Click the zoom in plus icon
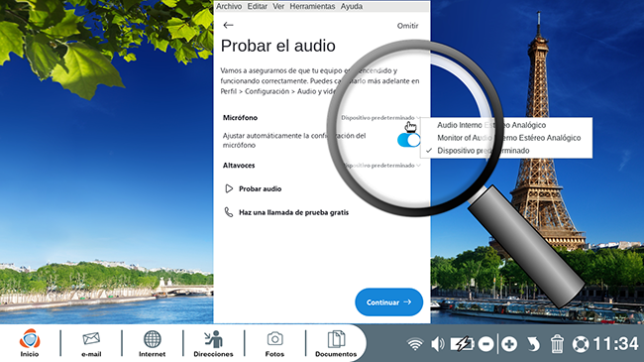This screenshot has height=362, width=644. [509, 344]
